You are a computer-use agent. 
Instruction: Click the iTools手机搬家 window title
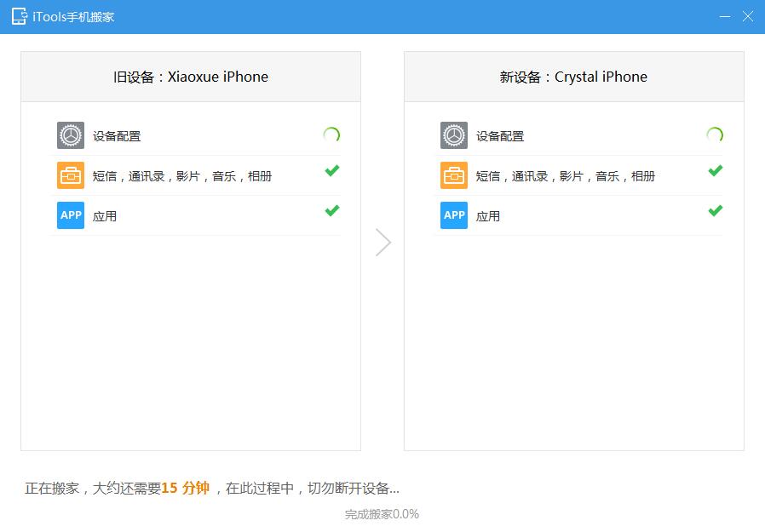[x=73, y=16]
